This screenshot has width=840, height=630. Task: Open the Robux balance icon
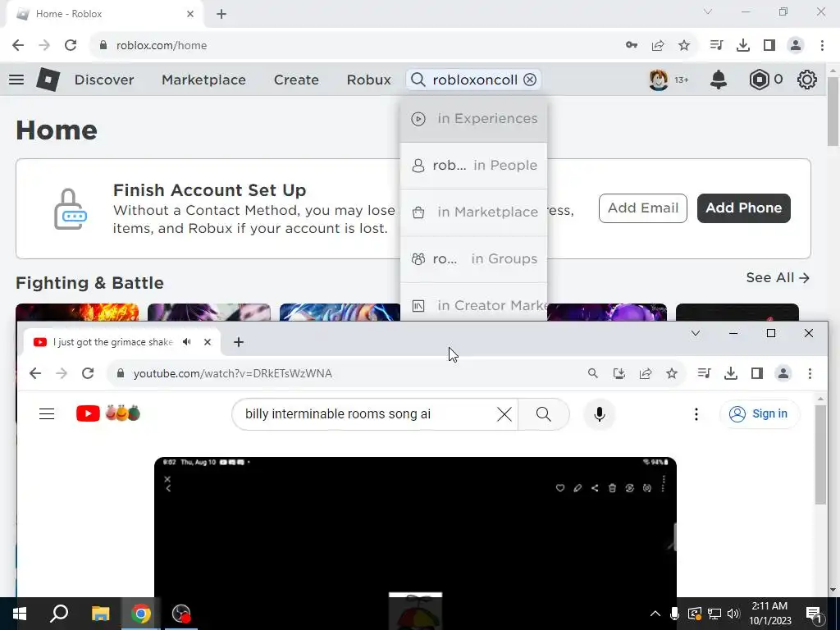[x=759, y=80]
